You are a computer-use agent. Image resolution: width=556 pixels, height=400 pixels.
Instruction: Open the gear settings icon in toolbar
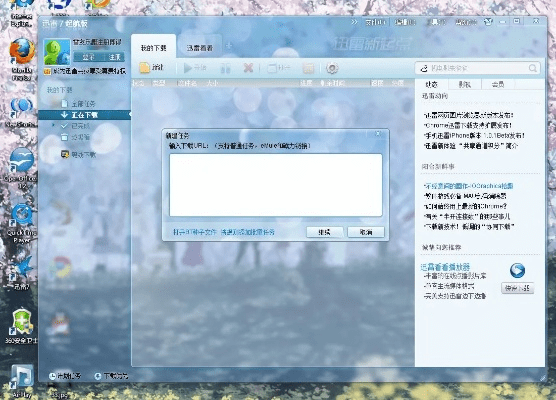pyautogui.click(x=332, y=68)
